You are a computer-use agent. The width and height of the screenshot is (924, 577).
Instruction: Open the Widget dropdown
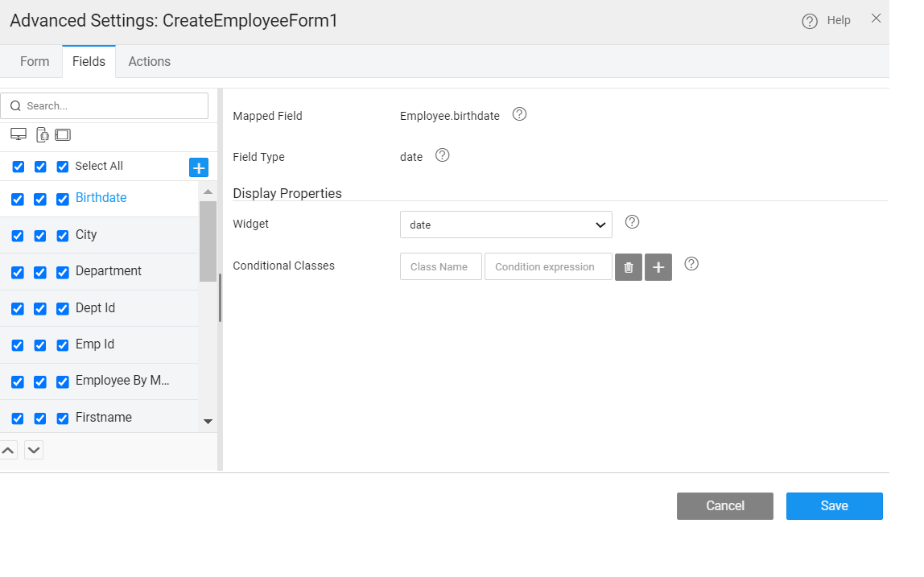505,225
